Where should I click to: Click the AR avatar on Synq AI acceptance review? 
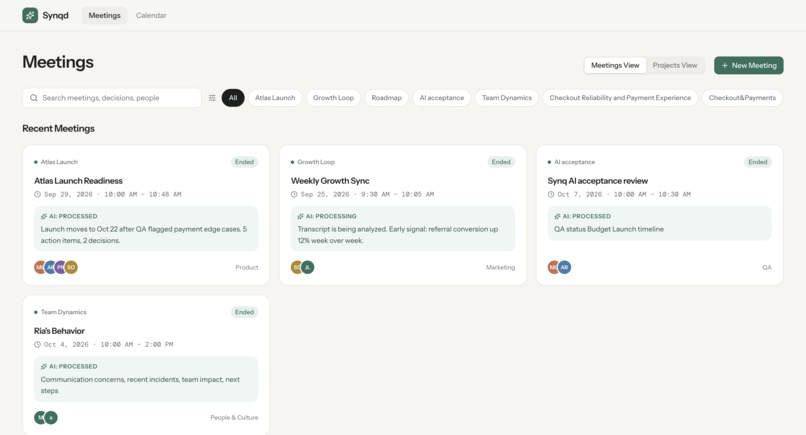[564, 267]
